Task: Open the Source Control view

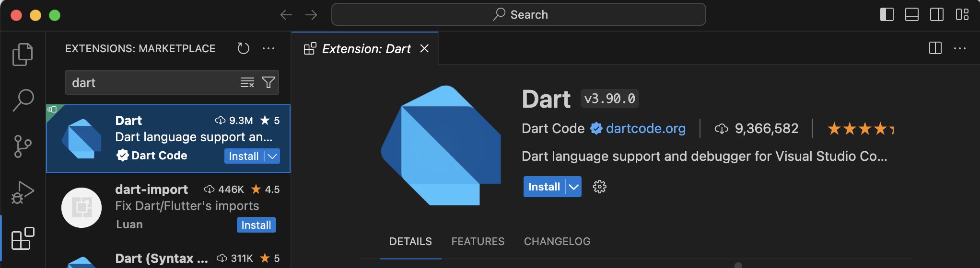Action: click(x=23, y=146)
